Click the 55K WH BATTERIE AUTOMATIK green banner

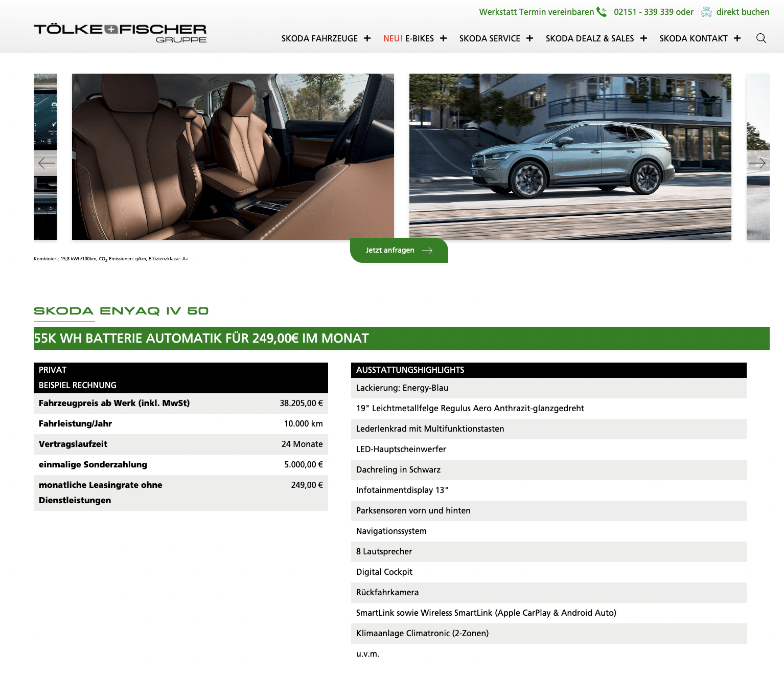[x=402, y=338]
